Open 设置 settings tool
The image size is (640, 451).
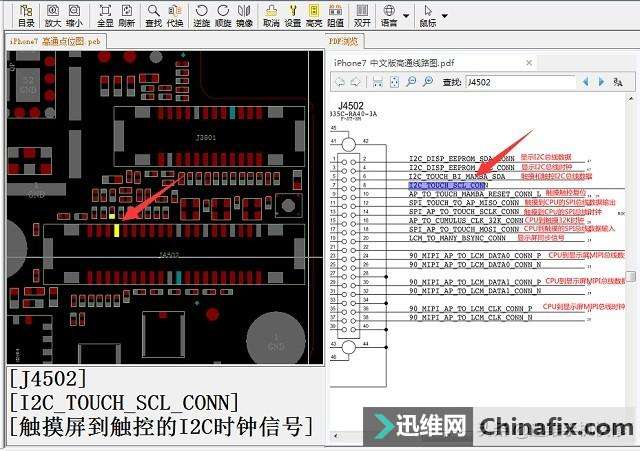pos(293,16)
